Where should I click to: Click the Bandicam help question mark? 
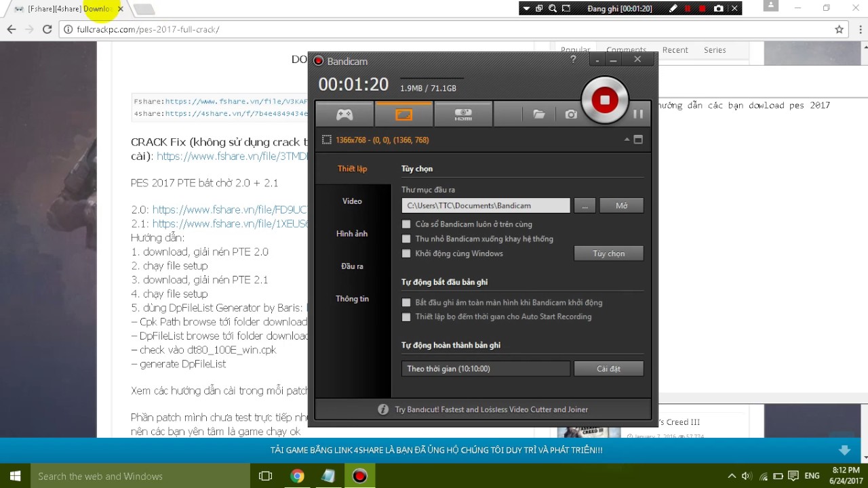pos(573,60)
